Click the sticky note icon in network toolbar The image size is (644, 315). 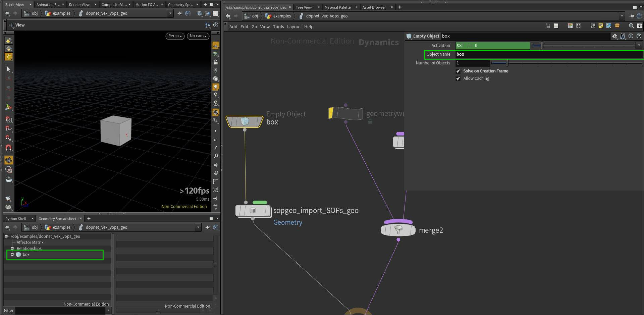(x=601, y=26)
